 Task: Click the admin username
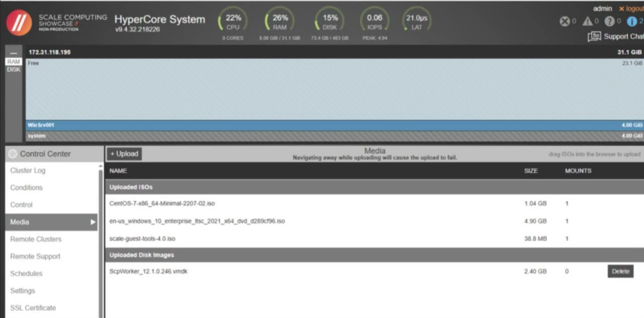point(602,9)
